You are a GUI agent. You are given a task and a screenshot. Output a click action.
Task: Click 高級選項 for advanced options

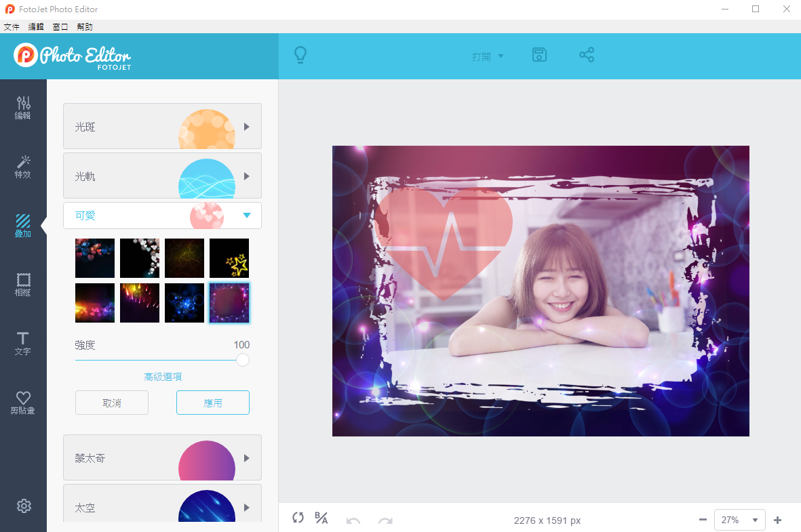[x=162, y=376]
